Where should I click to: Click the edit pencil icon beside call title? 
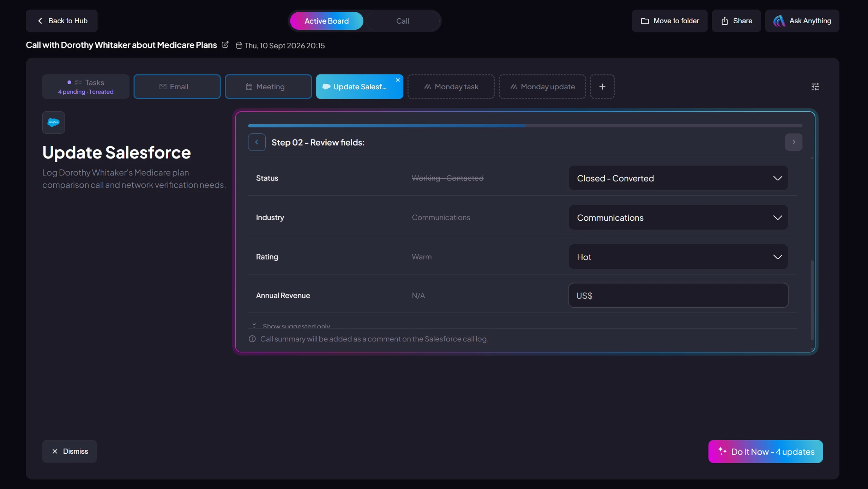225,45
